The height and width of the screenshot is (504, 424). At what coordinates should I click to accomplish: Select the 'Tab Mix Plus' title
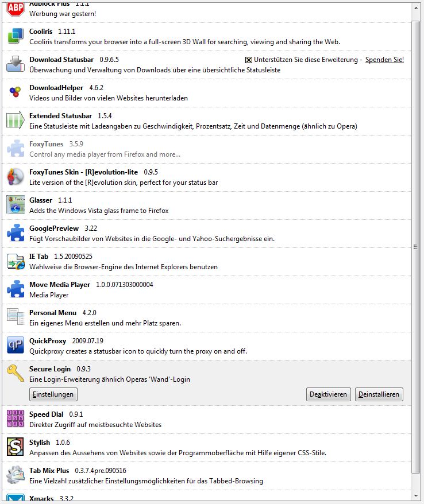coord(49,471)
